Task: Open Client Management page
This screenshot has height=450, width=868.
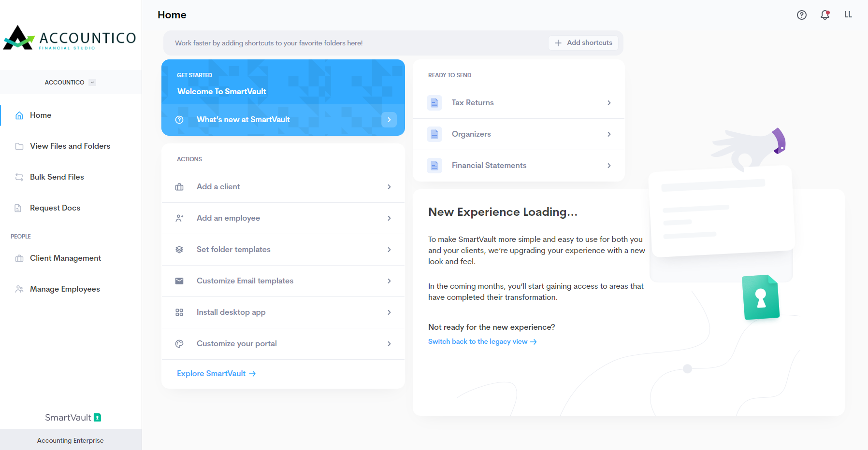Action: (x=71, y=258)
